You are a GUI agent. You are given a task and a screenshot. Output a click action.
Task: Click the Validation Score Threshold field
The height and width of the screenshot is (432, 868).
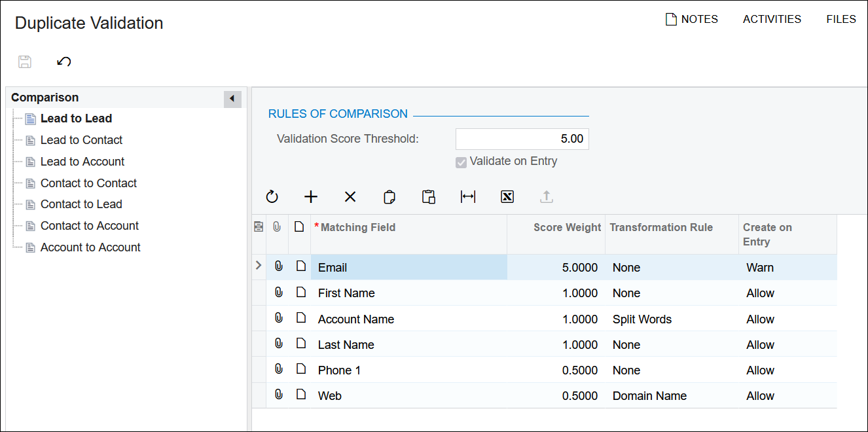coord(522,139)
